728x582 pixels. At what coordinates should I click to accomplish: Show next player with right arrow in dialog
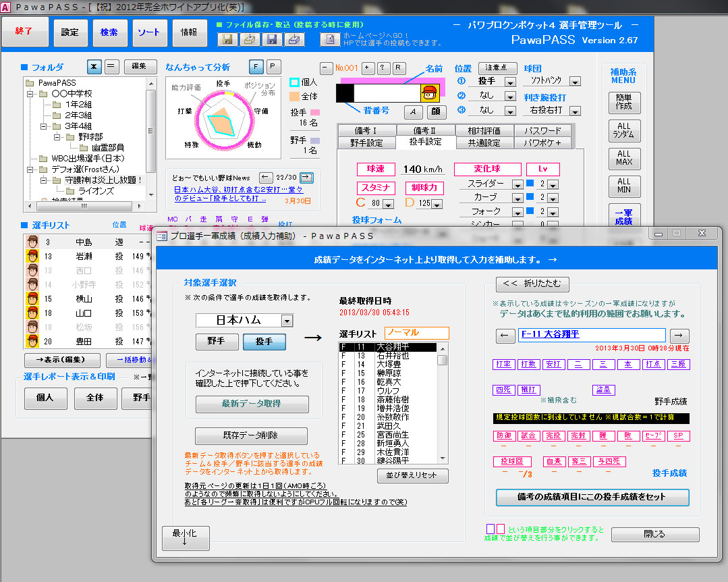pos(679,336)
